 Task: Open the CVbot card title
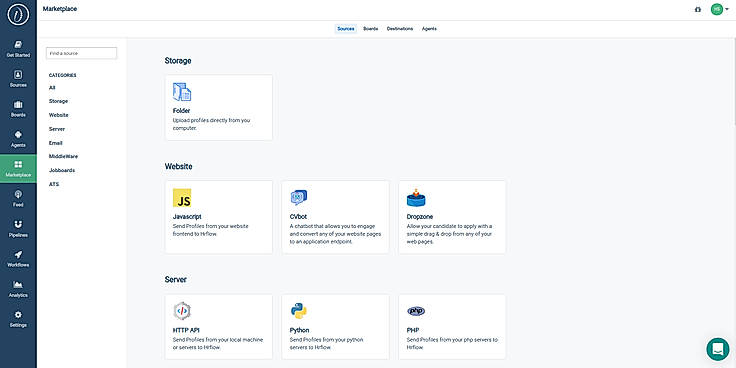(x=299, y=217)
